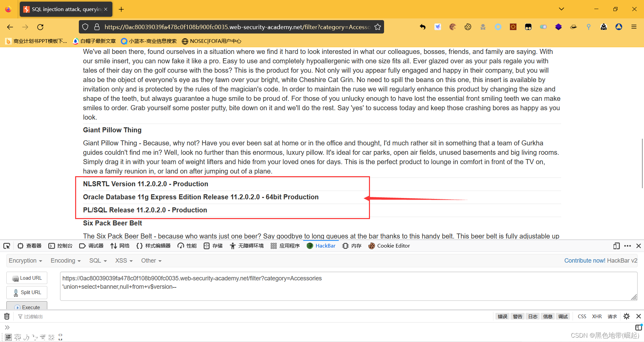Expand the SQL dropdown in HackBar

click(x=98, y=261)
